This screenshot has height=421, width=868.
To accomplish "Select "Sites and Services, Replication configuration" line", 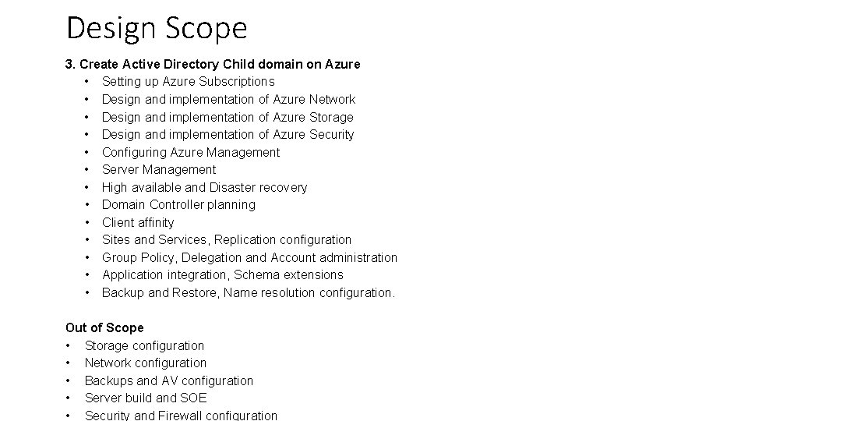I will [226, 239].
